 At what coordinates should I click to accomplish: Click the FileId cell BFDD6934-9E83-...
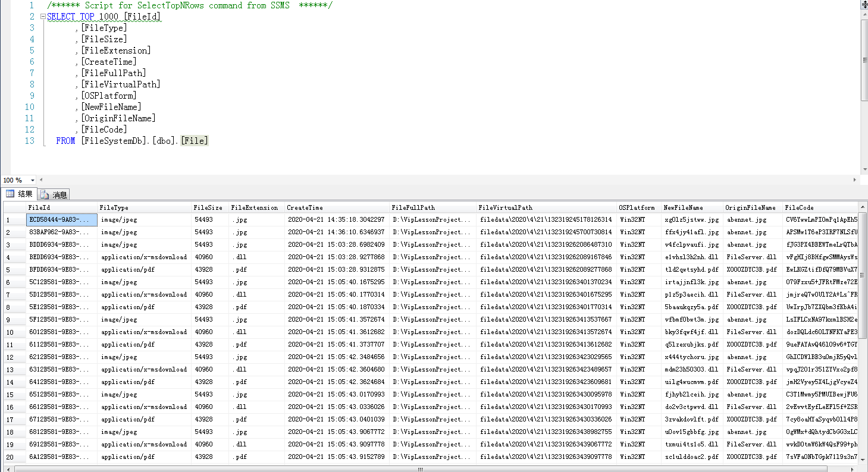[x=61, y=269]
